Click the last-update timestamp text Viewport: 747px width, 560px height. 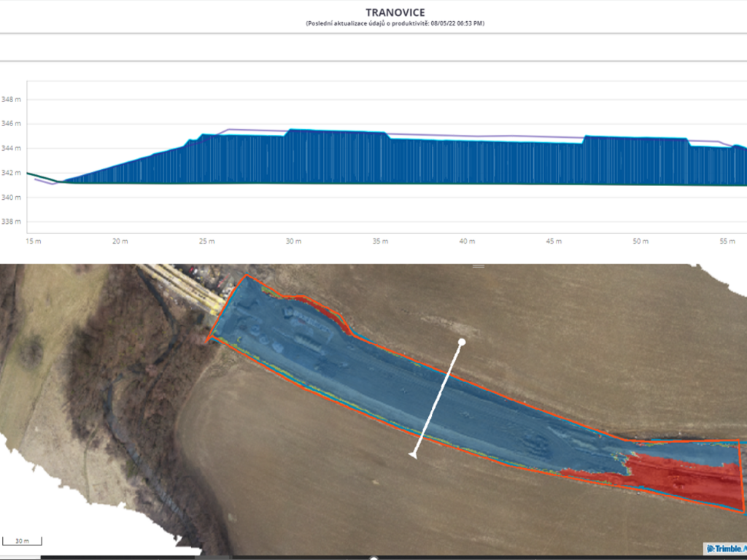coord(395,23)
